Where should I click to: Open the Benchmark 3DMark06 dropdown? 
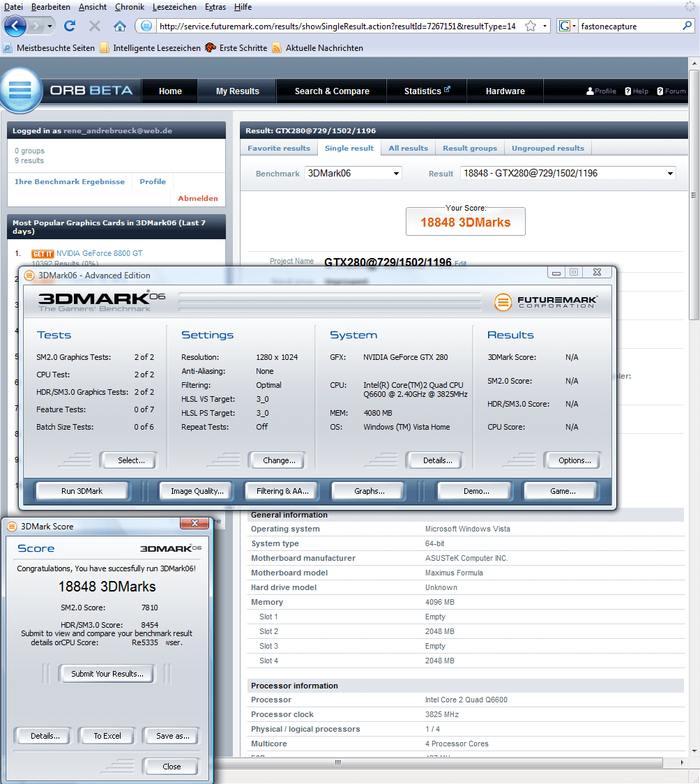(x=353, y=174)
